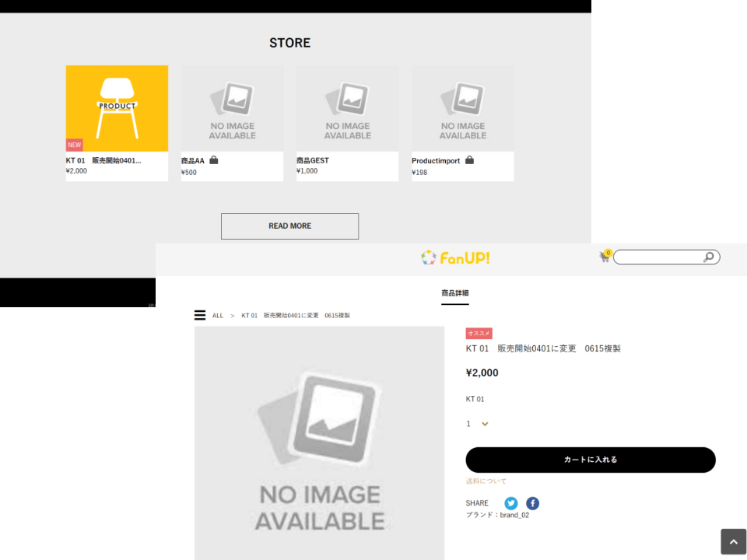Screen dimensions: 747x560
Task: Click the search magnifier icon
Action: coord(708,257)
